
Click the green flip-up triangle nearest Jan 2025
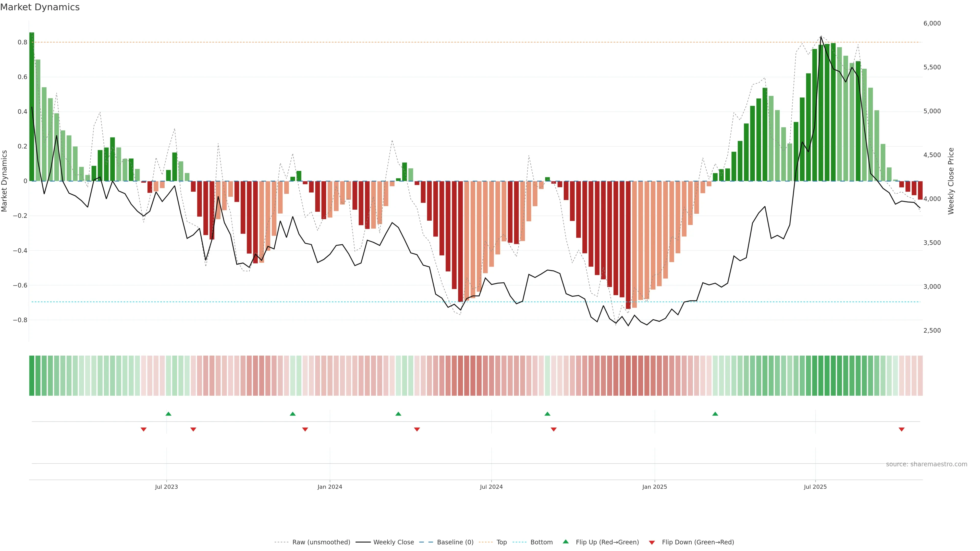tap(715, 414)
